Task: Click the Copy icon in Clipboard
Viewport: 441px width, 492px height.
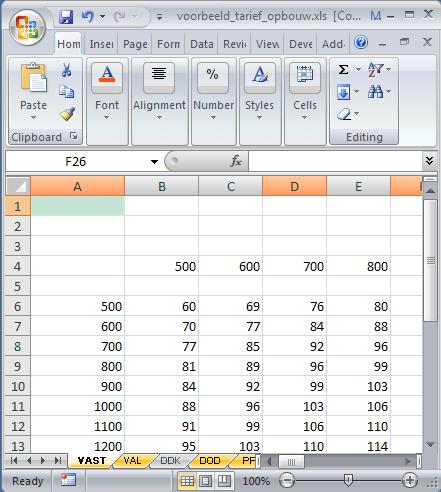Action: click(x=67, y=92)
